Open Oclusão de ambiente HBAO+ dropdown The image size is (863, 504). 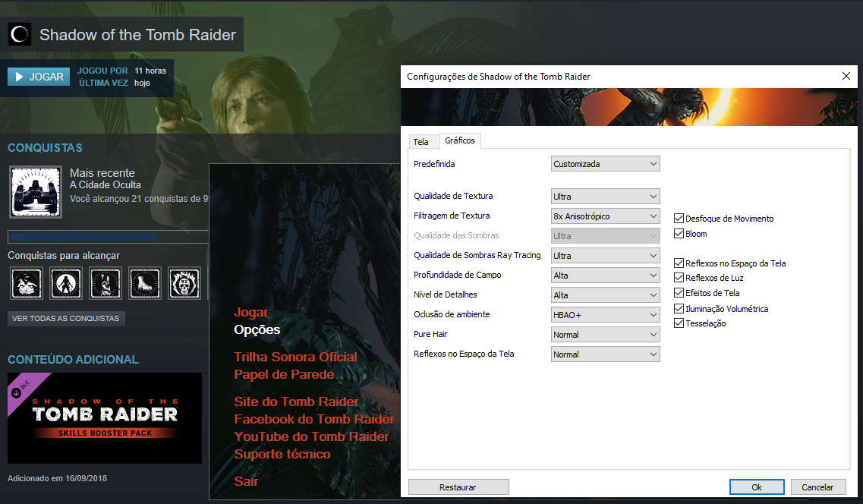606,315
